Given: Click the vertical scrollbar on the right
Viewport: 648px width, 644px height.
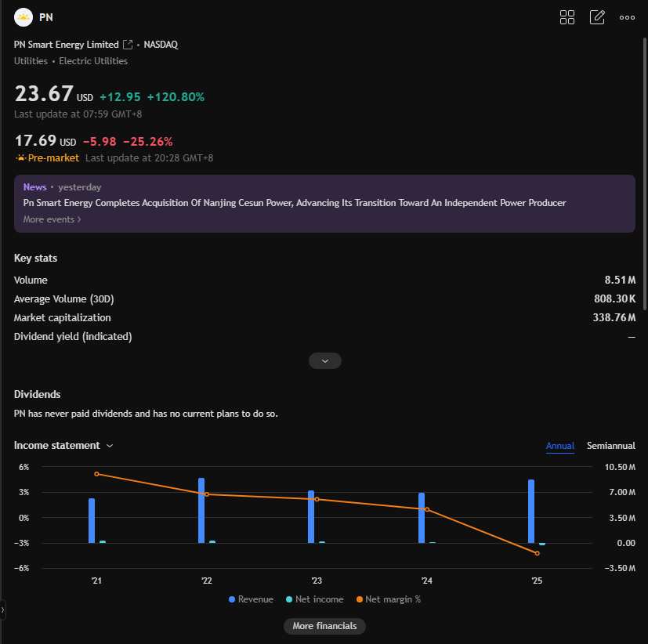Looking at the screenshot, I should click(x=645, y=173).
